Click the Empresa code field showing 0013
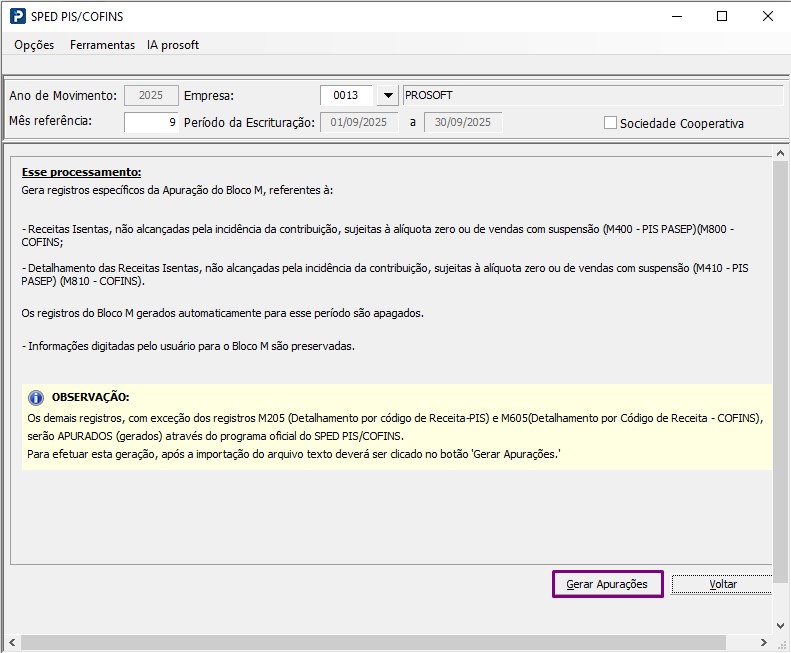 346,96
